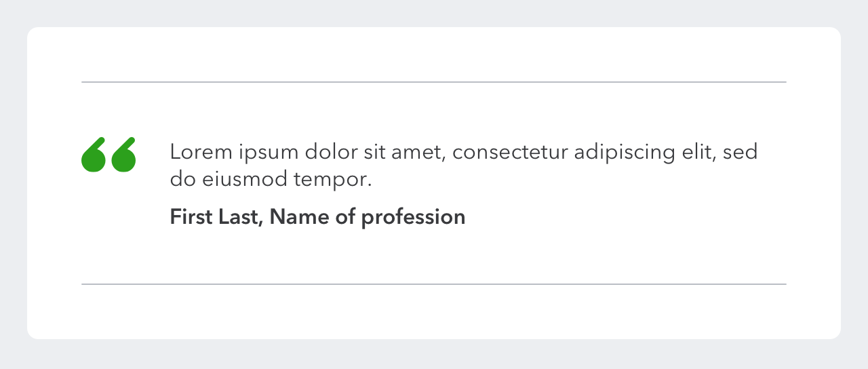
Task: Click the green quotation mark icon
Action: tap(108, 155)
